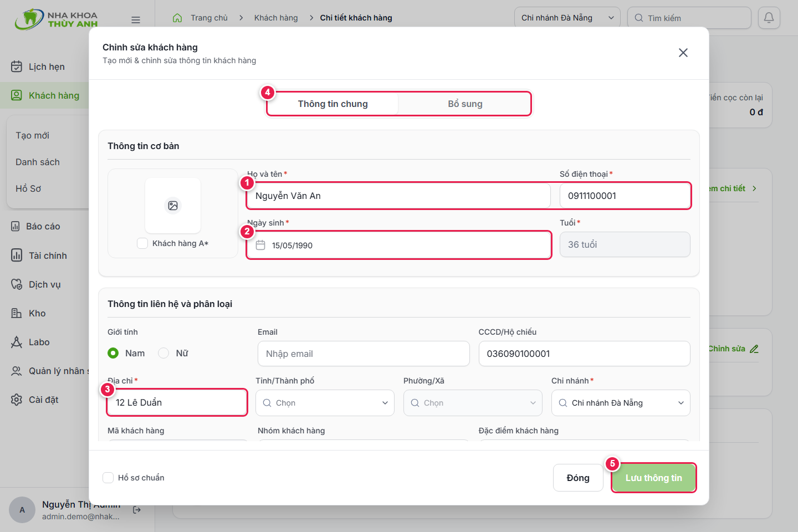Viewport: 798px width, 532px height.
Task: Expand the Tỉnh/Thành phố dropdown
Action: [x=325, y=403]
